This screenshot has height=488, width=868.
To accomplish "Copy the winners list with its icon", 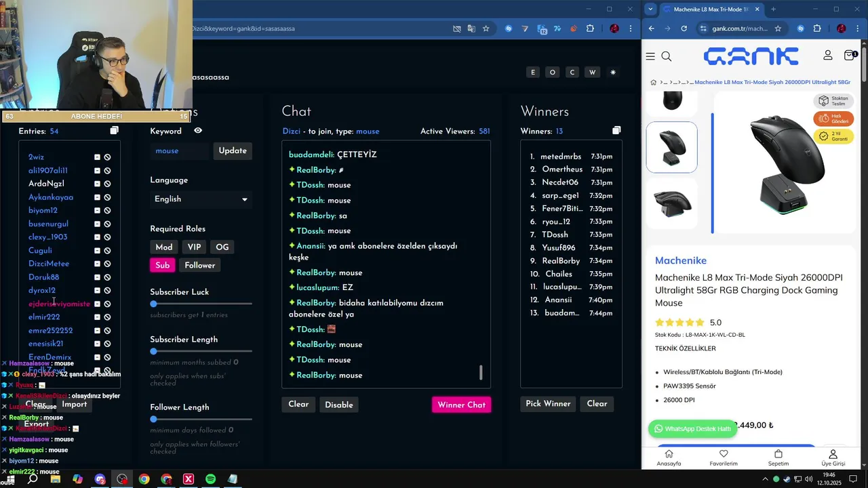I will 616,130.
